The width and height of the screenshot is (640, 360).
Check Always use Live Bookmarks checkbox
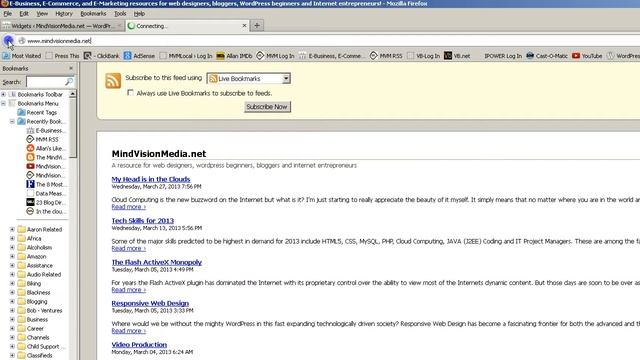coord(130,93)
